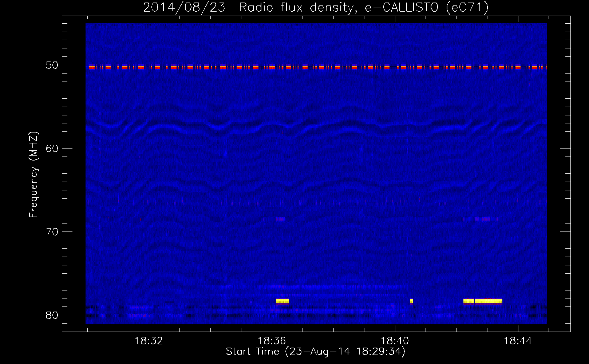Click the 60 frequency tick label

(x=52, y=149)
